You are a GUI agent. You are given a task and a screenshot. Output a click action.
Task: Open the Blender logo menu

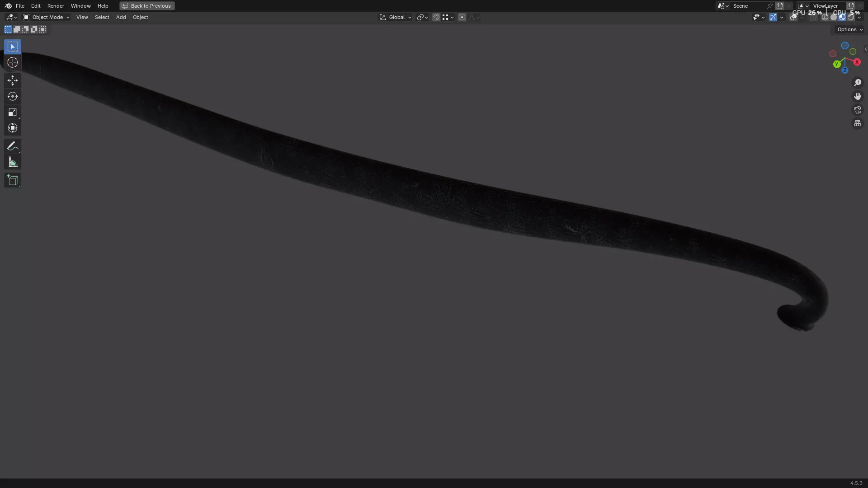(x=8, y=6)
